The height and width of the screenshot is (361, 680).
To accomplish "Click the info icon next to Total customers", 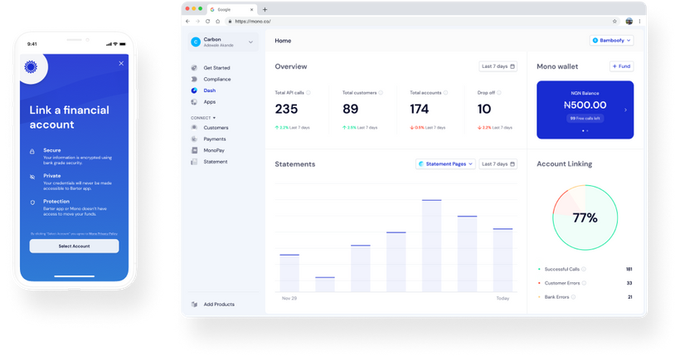I will (x=380, y=92).
